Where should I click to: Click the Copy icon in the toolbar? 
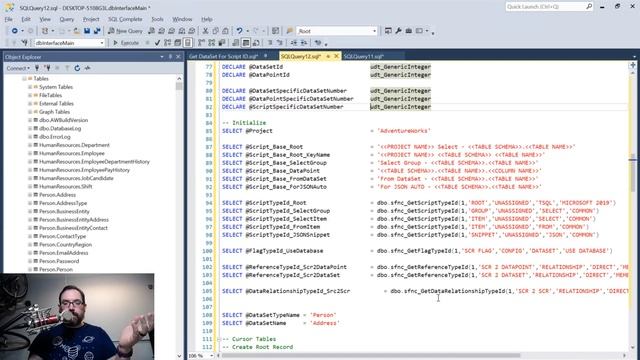pyautogui.click(x=215, y=31)
